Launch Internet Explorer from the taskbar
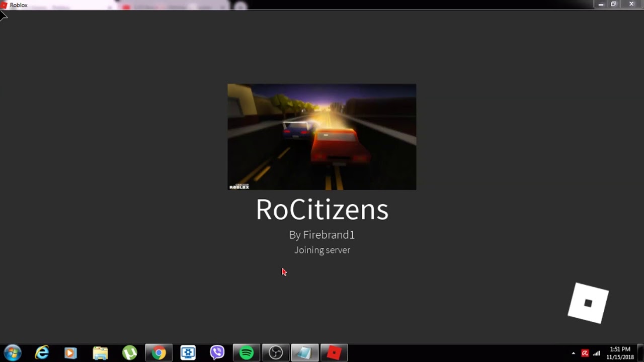 pyautogui.click(x=42, y=353)
